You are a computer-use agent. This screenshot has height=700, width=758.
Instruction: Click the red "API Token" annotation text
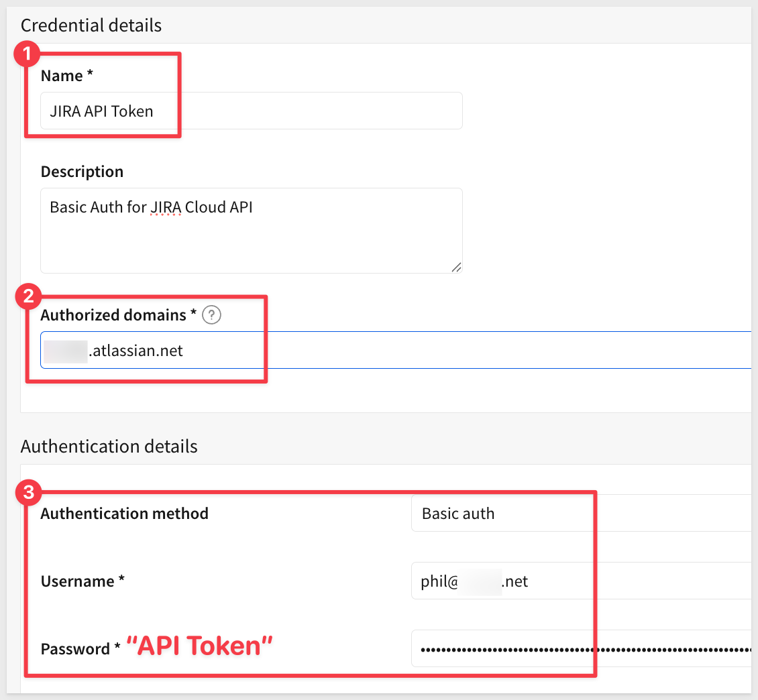[199, 646]
